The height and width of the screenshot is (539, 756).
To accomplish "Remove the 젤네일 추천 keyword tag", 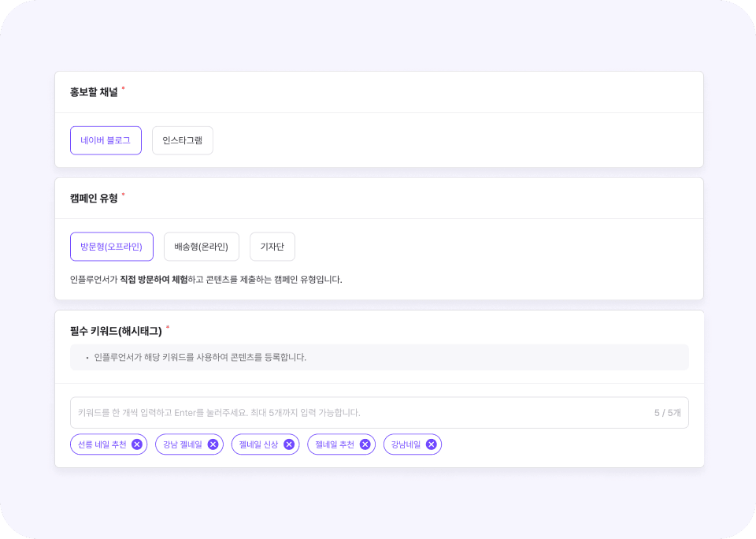I will [365, 444].
